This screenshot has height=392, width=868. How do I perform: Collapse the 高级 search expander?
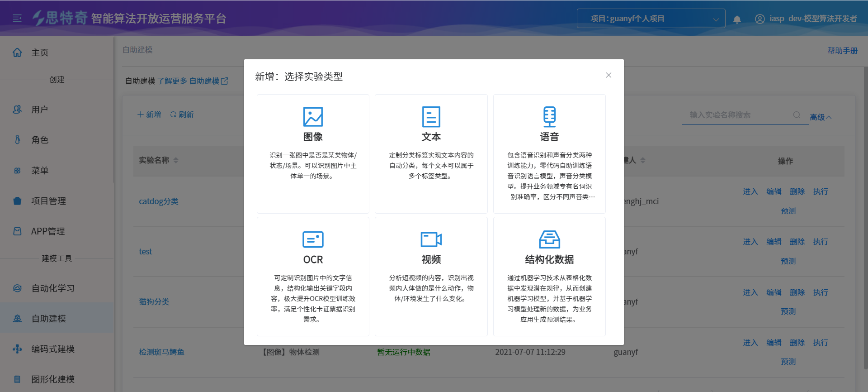(821, 117)
